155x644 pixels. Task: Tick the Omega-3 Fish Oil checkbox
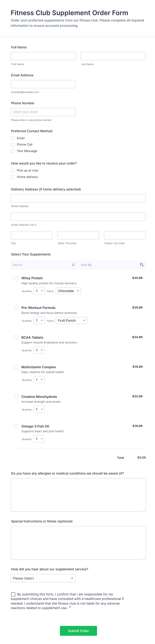click(x=16, y=426)
